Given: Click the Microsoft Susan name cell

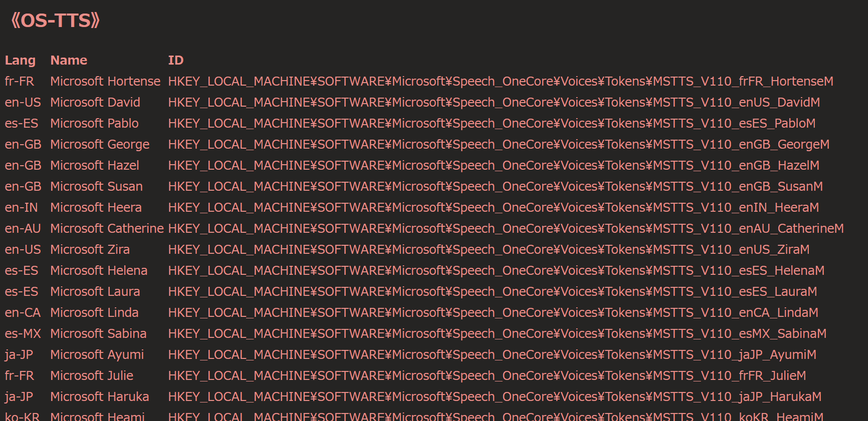Looking at the screenshot, I should [x=96, y=187].
